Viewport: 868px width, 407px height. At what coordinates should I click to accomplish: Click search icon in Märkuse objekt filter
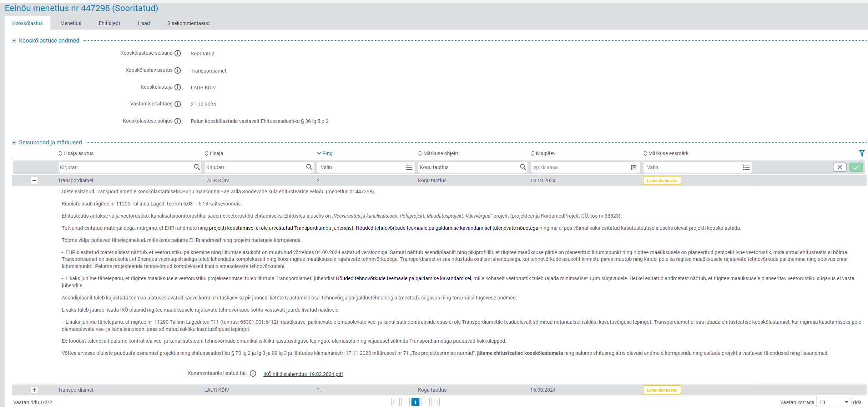coord(523,167)
